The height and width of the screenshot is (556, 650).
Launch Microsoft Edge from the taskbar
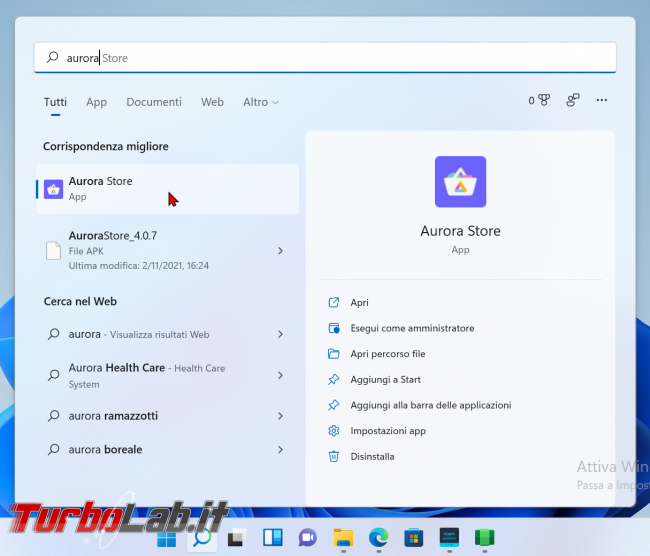coord(378,538)
